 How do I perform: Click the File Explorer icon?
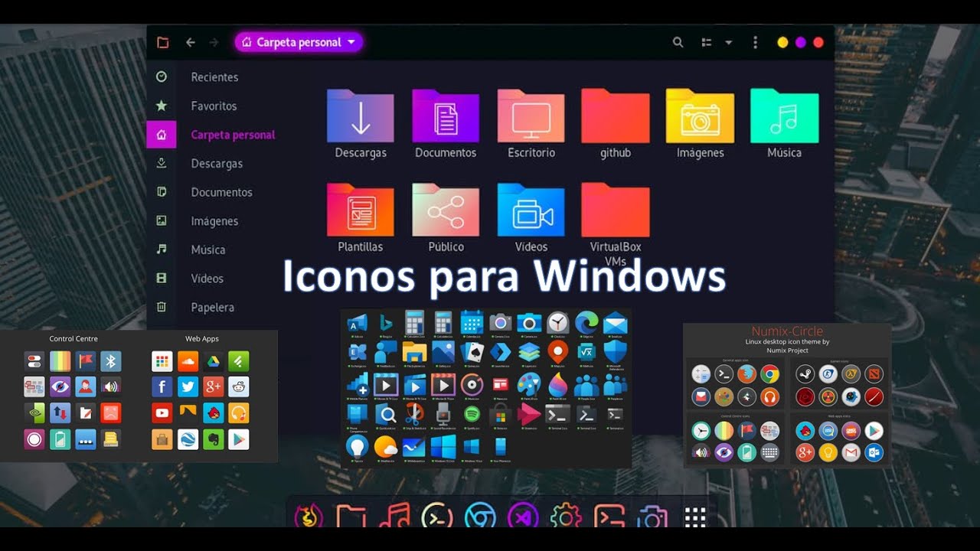(x=414, y=352)
